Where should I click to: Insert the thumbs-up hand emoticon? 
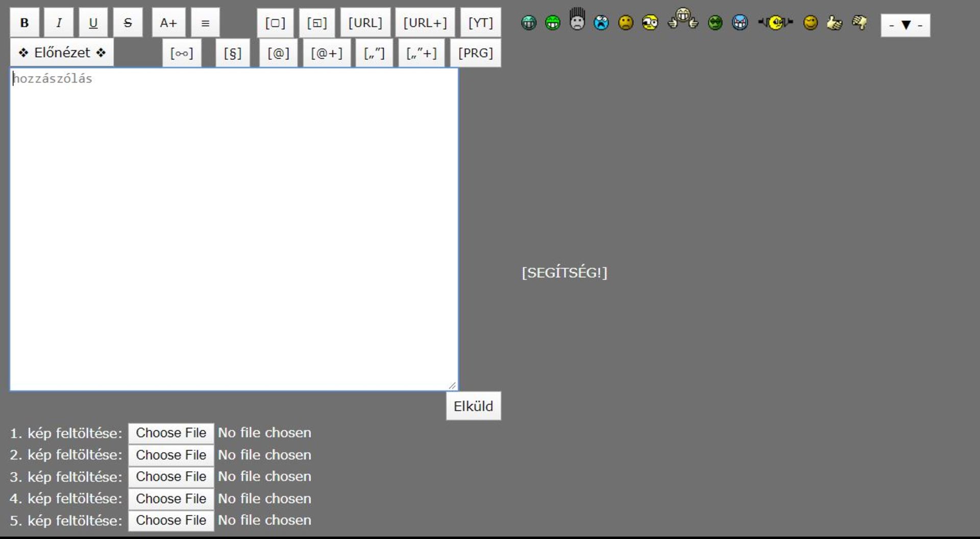[x=834, y=23]
